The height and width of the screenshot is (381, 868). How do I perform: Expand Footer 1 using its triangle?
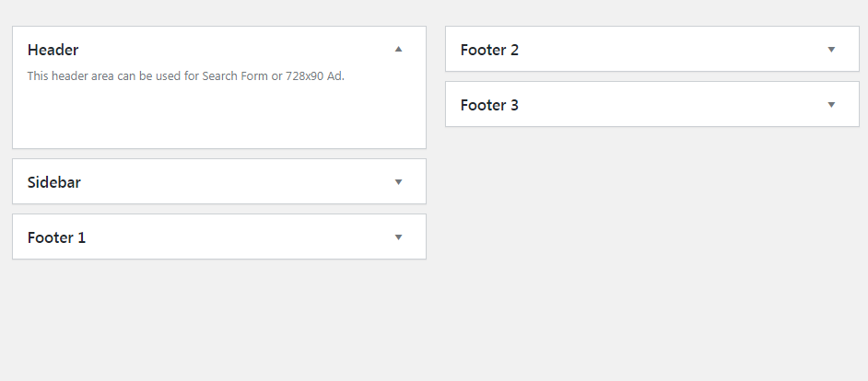pyautogui.click(x=398, y=237)
